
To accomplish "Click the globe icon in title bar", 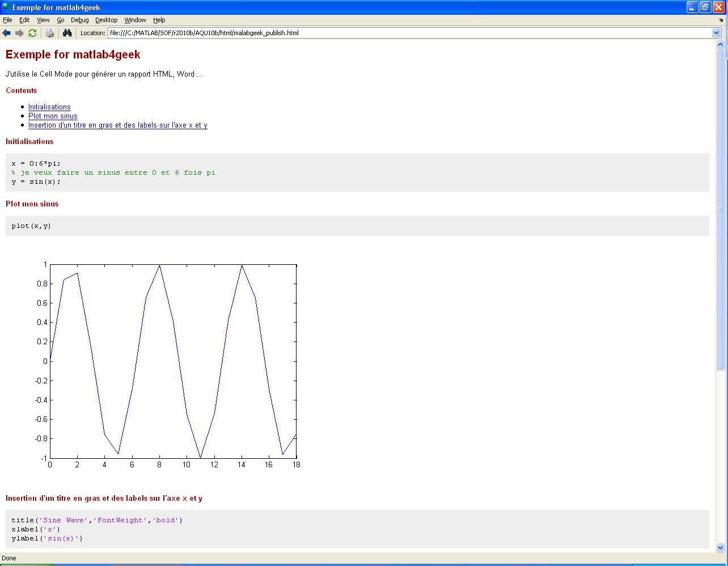I will 6,7.
